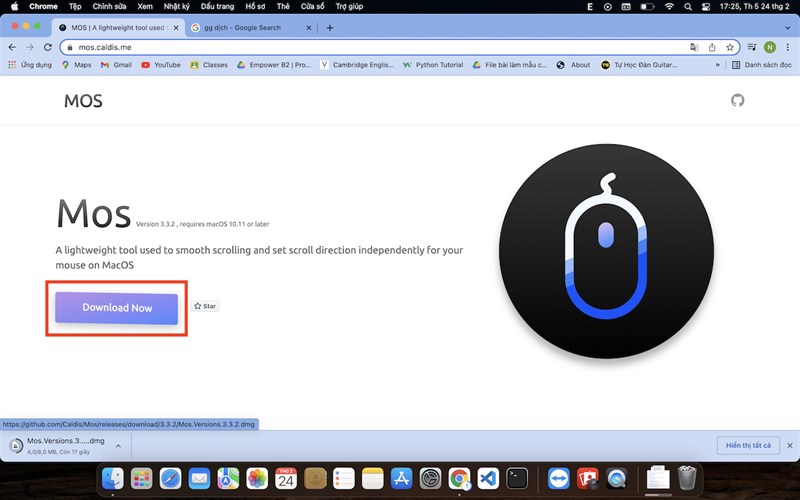800x500 pixels.
Task: Open the Cambridge English bookmark
Action: click(357, 65)
